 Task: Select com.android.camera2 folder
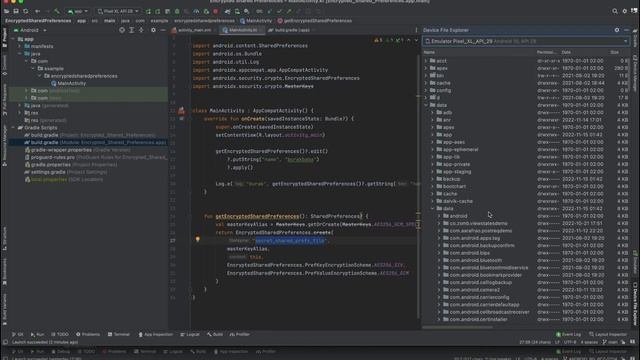click(x=474, y=290)
